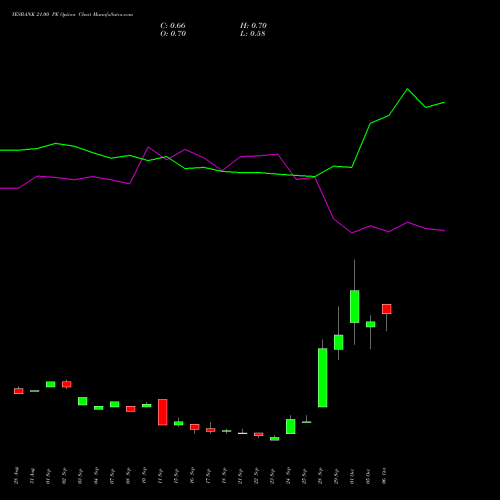Click the 11 Sep date label
This screenshot has height=500, width=500.
tap(160, 476)
